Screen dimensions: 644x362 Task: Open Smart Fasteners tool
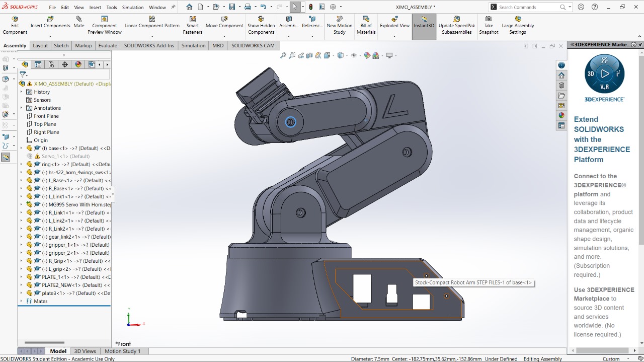(193, 25)
